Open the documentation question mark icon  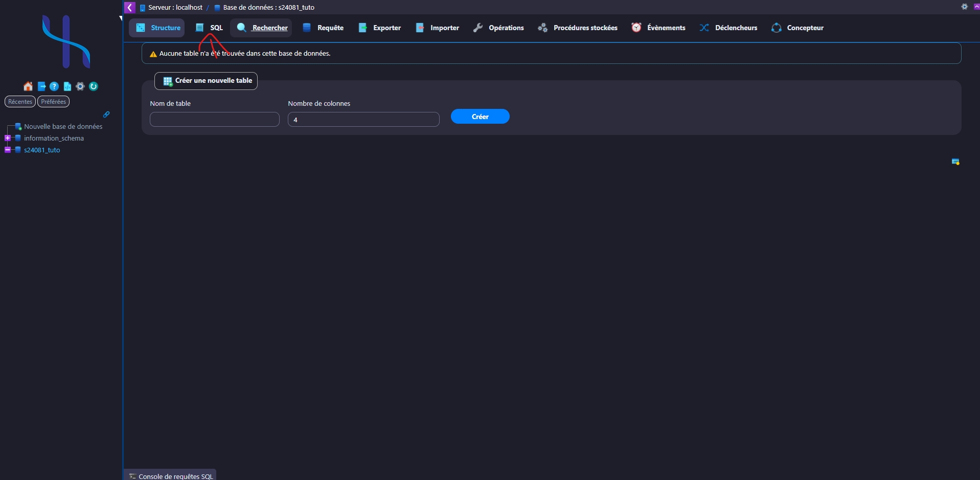click(54, 86)
